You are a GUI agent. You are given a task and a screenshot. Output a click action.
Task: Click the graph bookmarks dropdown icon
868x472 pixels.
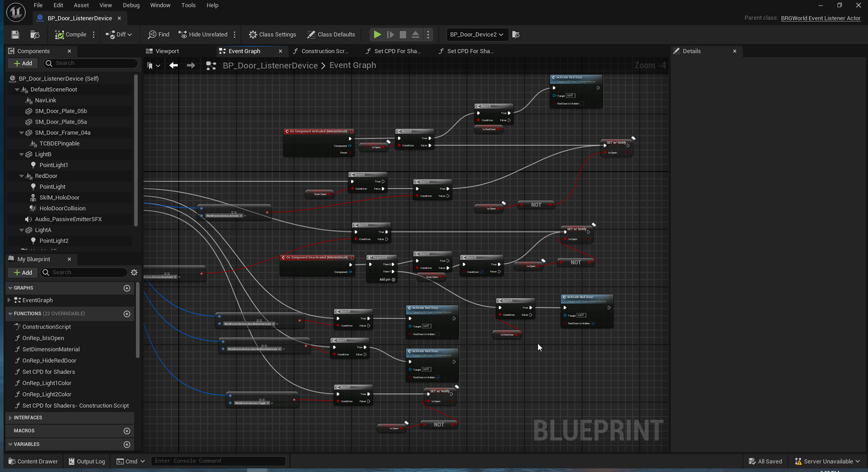(153, 66)
